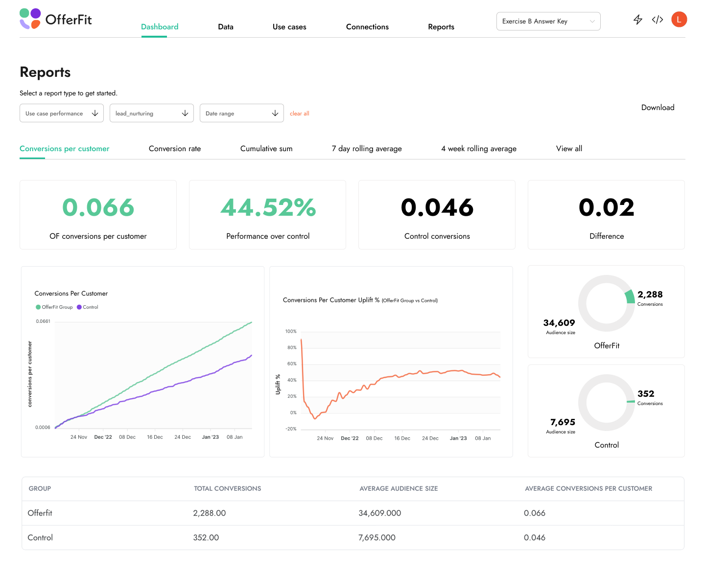Click Performance over control 44.52% card

[x=267, y=215]
